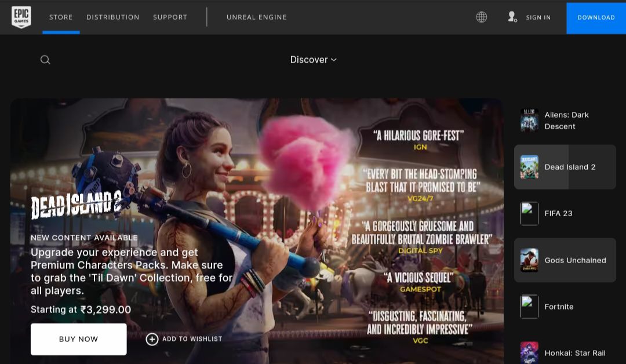Select Dead Island 2 in the carousel list
This screenshot has width=626, height=364.
[565, 167]
